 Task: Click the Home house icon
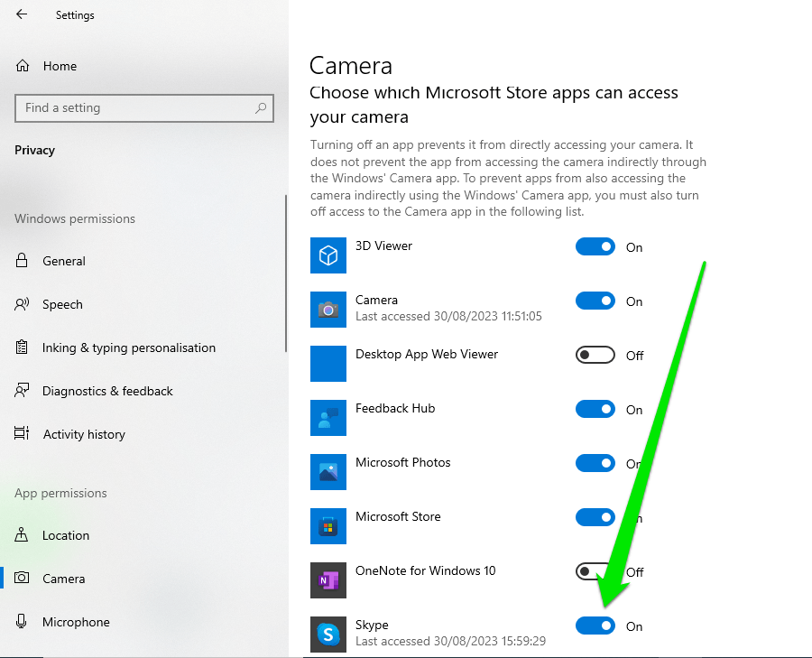click(x=23, y=66)
